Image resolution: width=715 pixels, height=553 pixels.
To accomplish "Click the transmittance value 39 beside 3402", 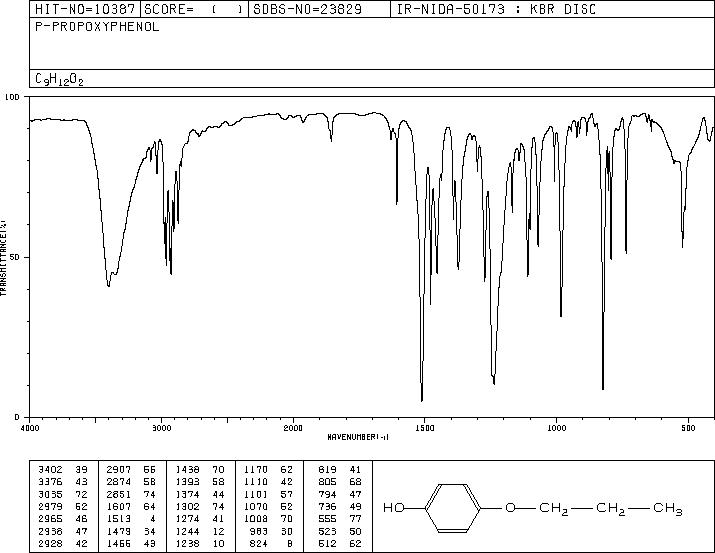I will coord(82,470).
